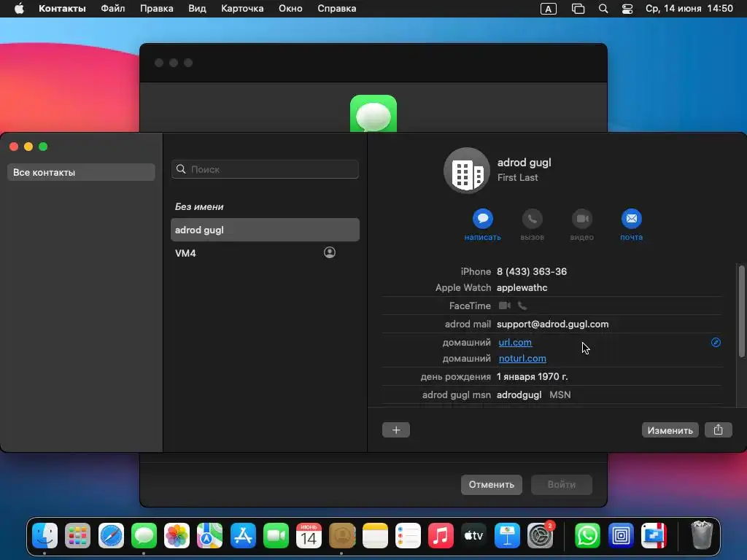
Task: Start FaceTime audio call from FaceTime row
Action: (522, 306)
